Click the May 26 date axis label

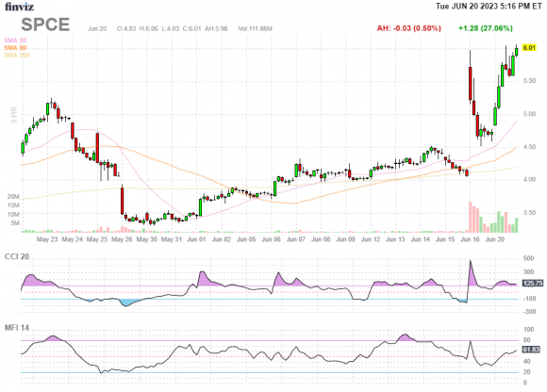click(122, 239)
